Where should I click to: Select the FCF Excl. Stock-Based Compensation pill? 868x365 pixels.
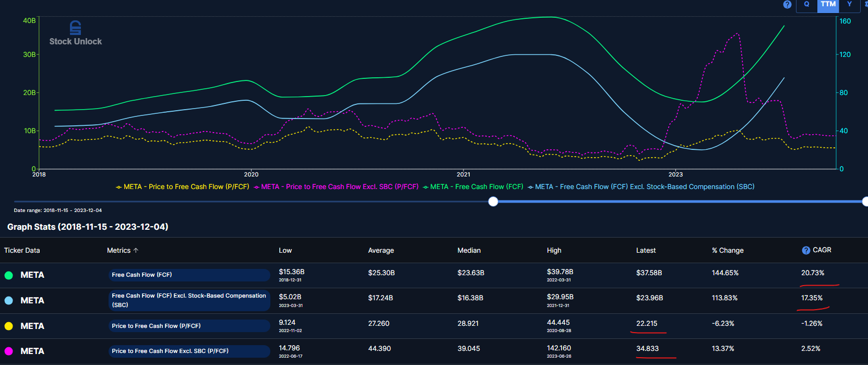click(189, 300)
